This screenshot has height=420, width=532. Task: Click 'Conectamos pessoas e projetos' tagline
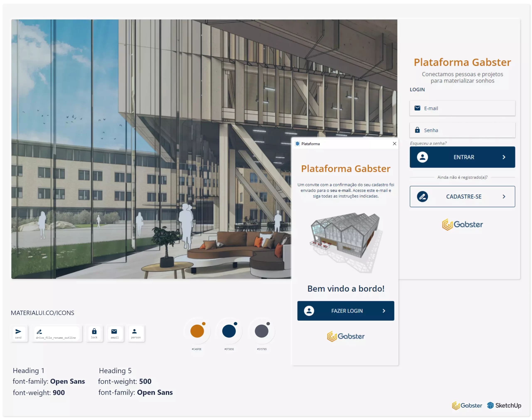click(x=462, y=74)
